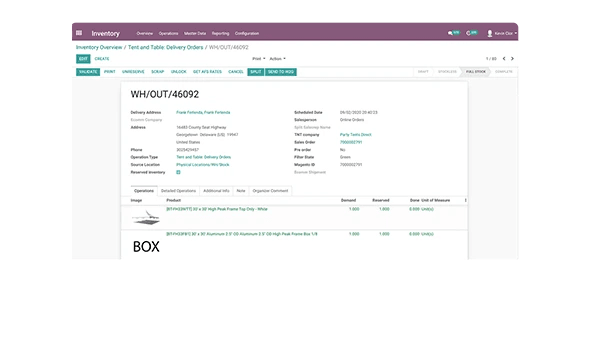The image size is (590, 360).
Task: Go to the previous record arrow
Action: [504, 59]
